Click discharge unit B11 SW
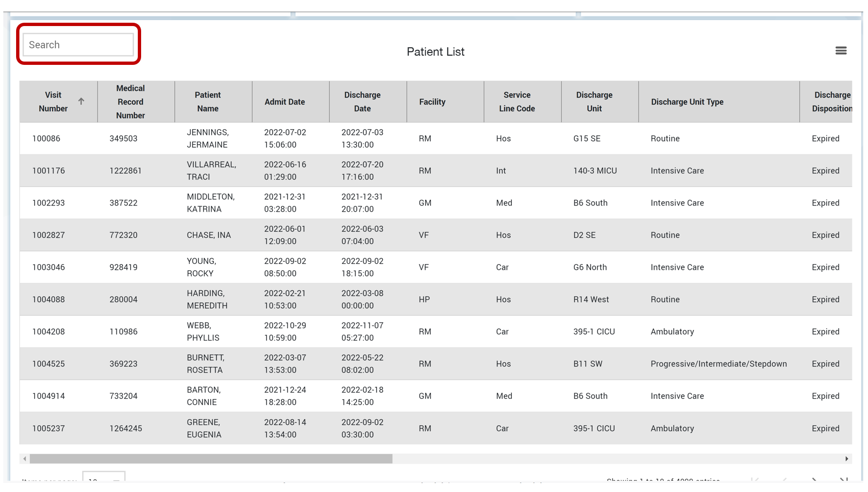 [588, 364]
